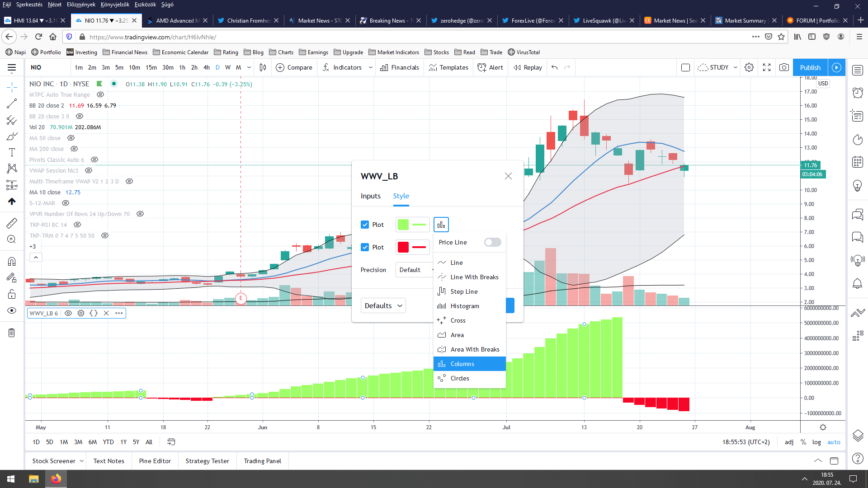Expand the Stock Screener dropdown arrow

point(82,461)
